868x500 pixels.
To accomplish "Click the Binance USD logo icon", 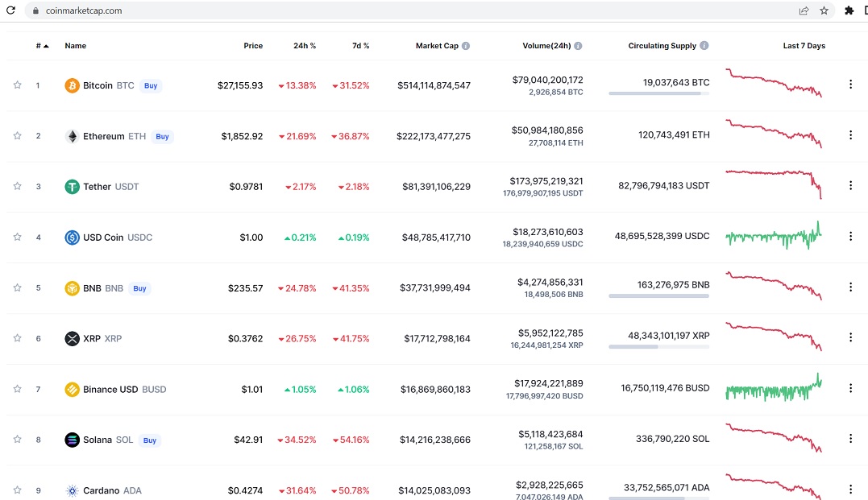I will pyautogui.click(x=72, y=390).
